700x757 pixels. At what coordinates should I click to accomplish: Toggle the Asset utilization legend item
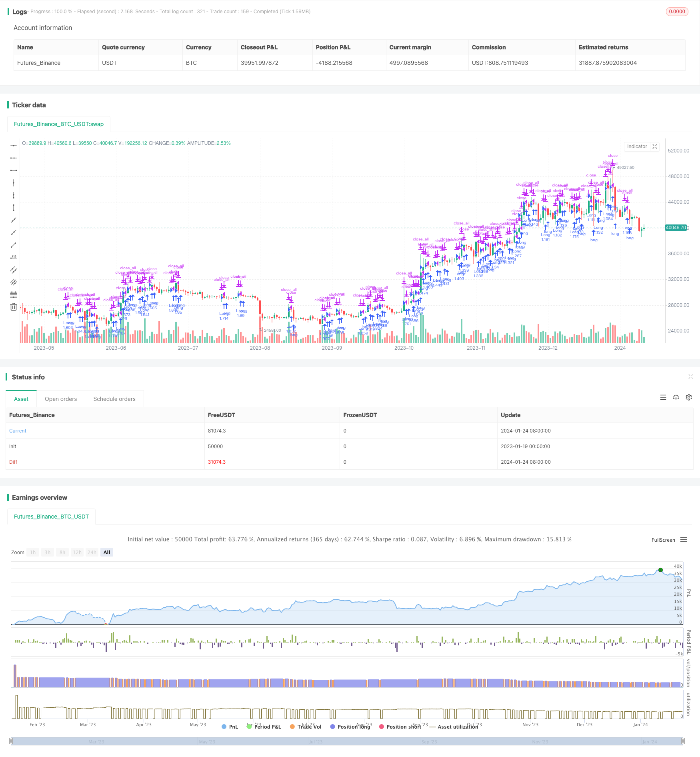pos(454,727)
